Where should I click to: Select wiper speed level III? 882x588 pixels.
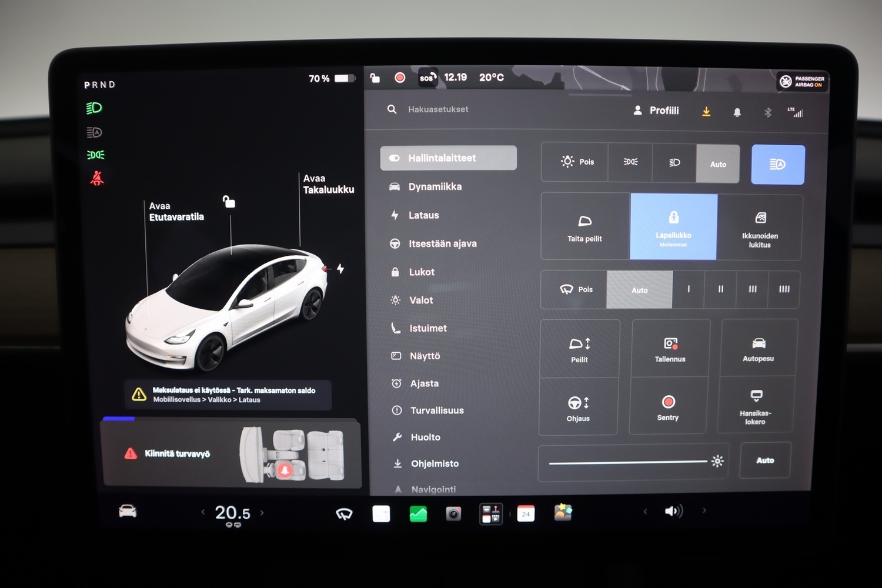(752, 289)
